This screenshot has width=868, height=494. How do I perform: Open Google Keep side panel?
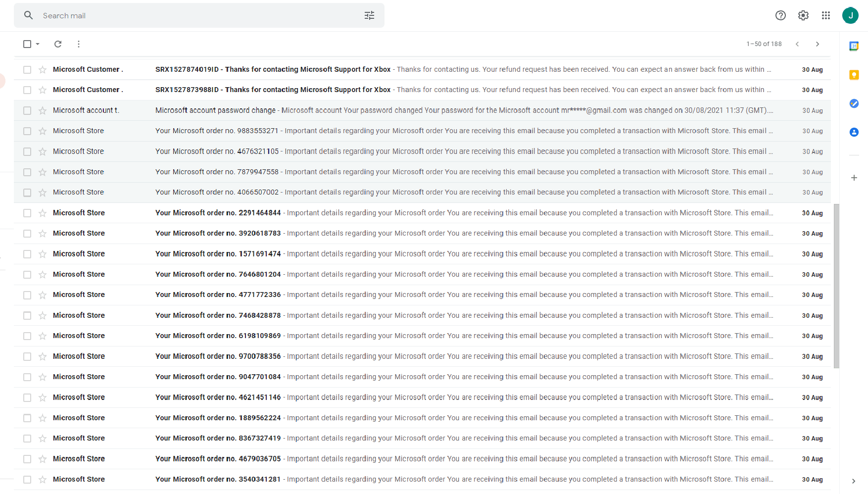(x=854, y=75)
